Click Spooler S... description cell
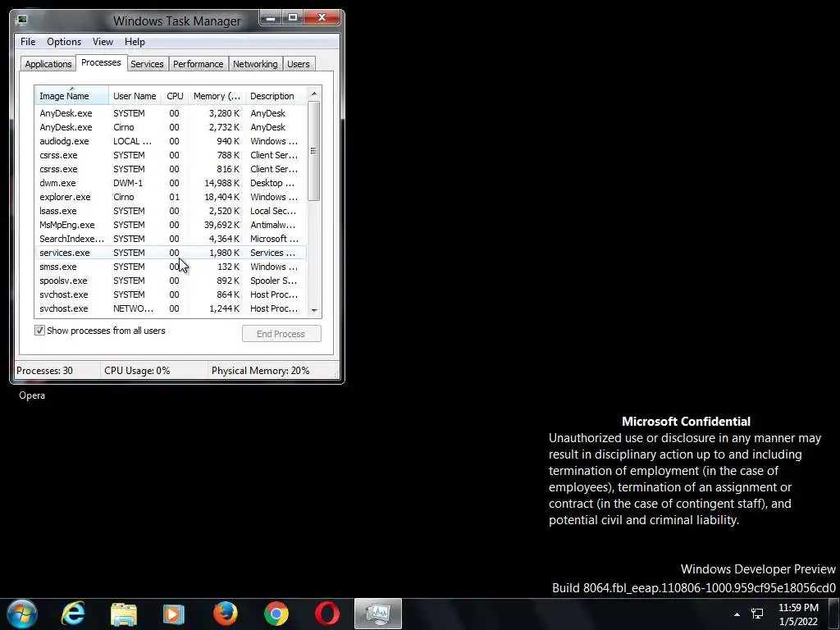The height and width of the screenshot is (630, 840). coord(274,281)
